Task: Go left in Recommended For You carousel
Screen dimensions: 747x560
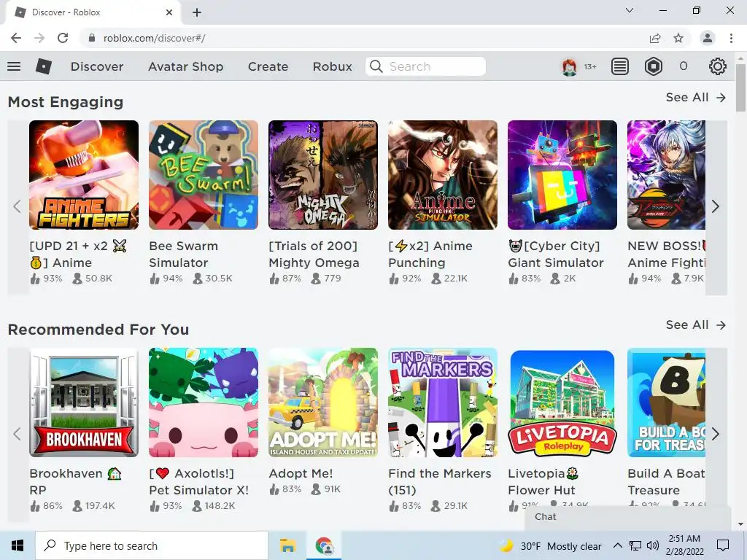Action: tap(18, 434)
